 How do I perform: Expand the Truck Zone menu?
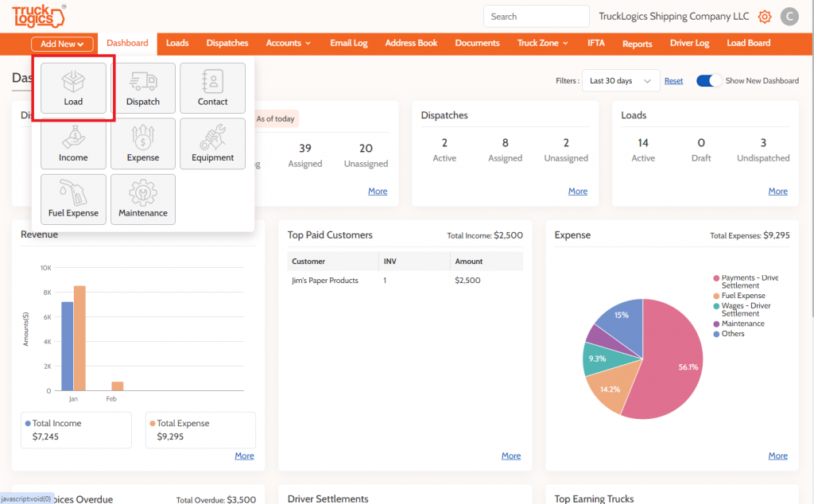[542, 43]
